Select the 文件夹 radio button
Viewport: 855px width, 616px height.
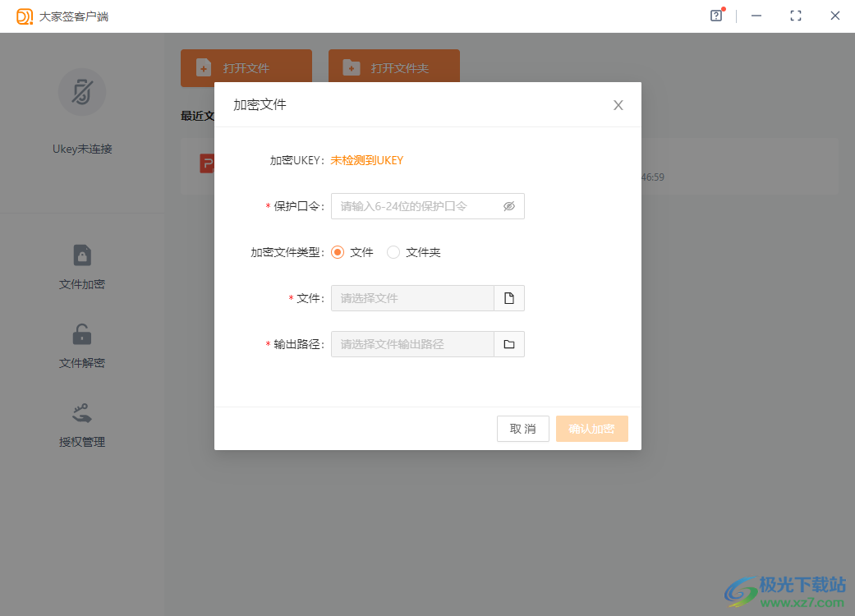(x=393, y=252)
